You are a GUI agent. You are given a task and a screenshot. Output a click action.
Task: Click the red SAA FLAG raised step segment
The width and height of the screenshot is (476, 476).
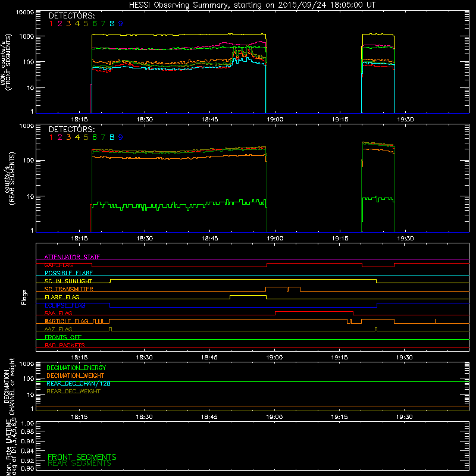314,312
